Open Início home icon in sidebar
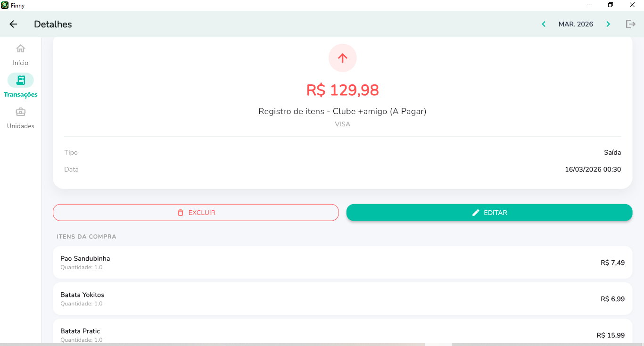Viewport: 644px width, 346px height. pos(21,49)
